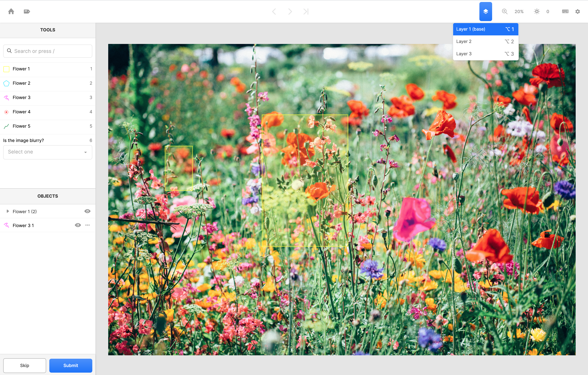The width and height of the screenshot is (588, 375).
Task: Click the brightness value 0
Action: (548, 12)
